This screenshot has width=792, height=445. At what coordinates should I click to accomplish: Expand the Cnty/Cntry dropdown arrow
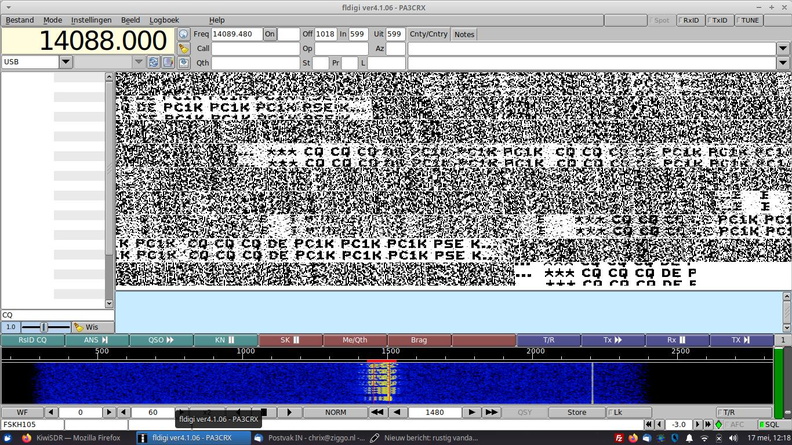click(x=782, y=48)
